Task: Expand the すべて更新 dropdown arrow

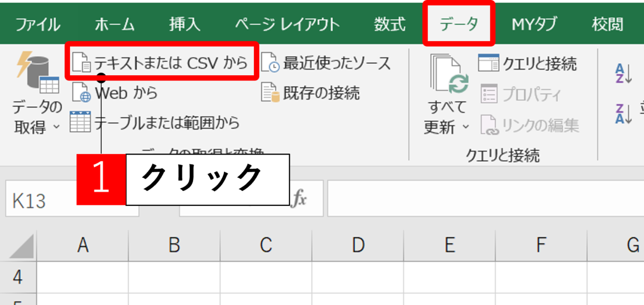Action: [466, 127]
